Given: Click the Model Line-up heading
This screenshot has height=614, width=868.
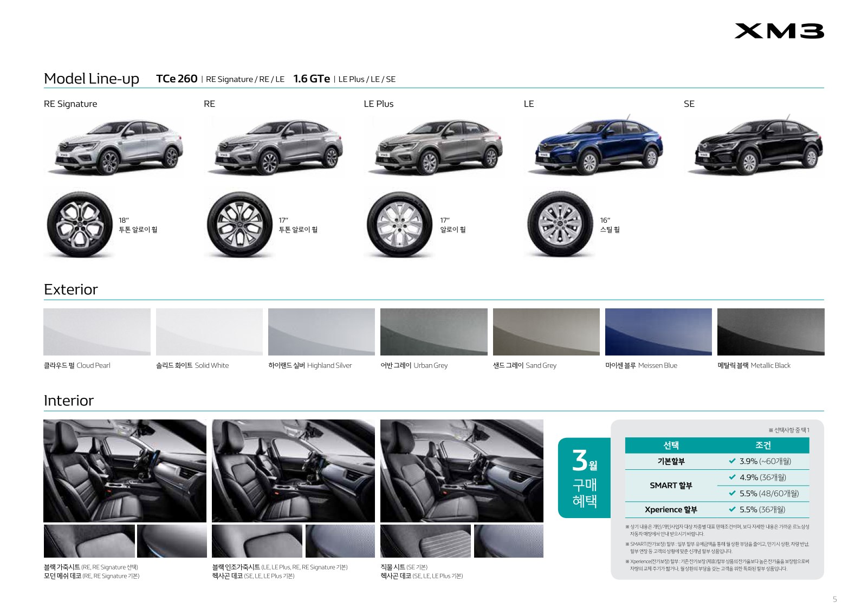Looking at the screenshot, I should click(92, 79).
